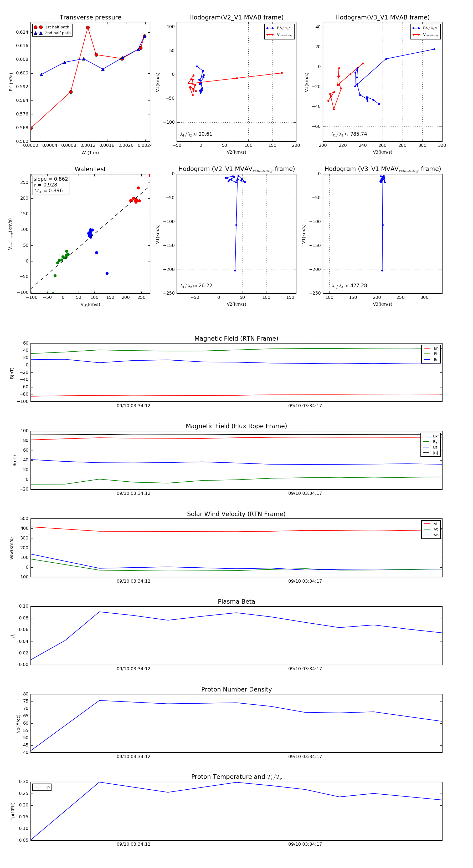Viewport: 473px width, 868px height.
Task: Click 'Magnetic Field (Flux Rope Frame)' title
Action: click(236, 426)
